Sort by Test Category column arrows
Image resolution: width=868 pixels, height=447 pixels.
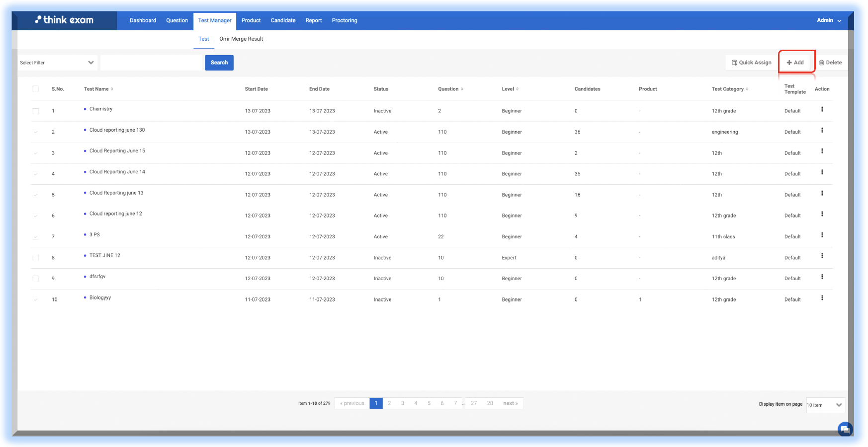tap(747, 89)
